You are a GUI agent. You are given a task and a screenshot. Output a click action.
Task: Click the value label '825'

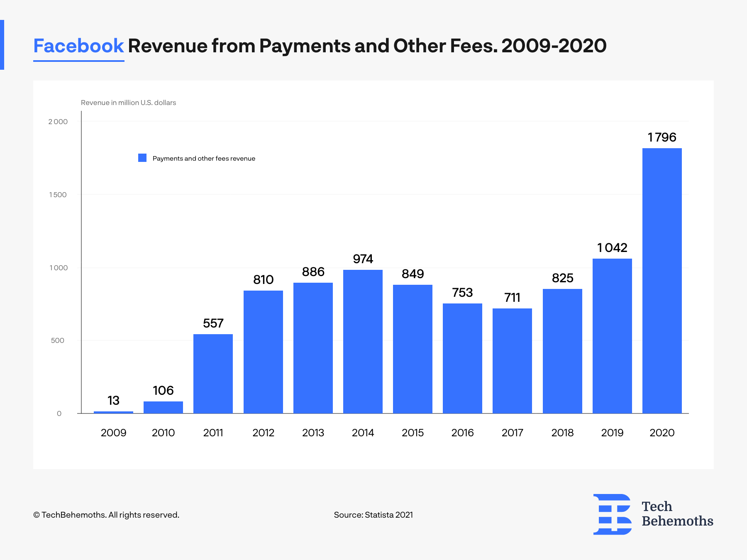coord(562,278)
